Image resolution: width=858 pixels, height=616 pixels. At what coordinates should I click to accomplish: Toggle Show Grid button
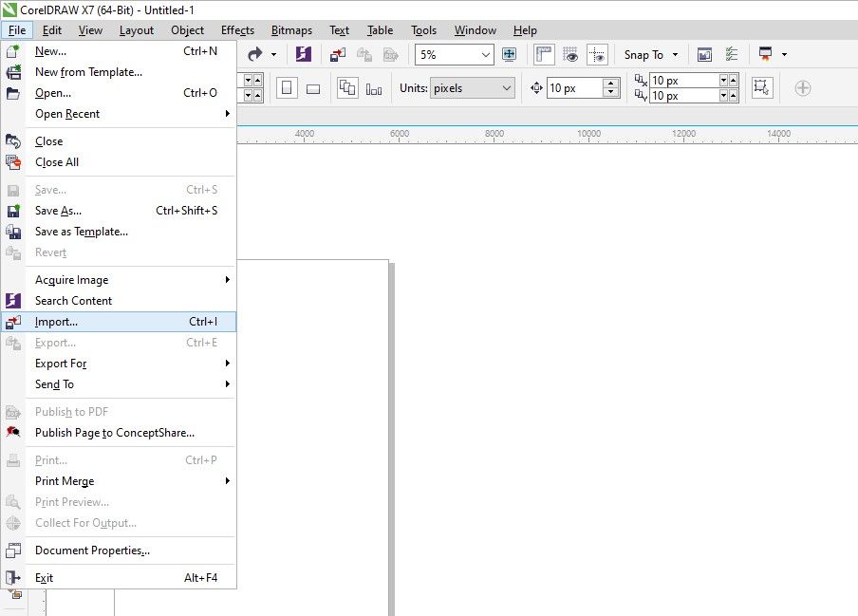[x=570, y=55]
